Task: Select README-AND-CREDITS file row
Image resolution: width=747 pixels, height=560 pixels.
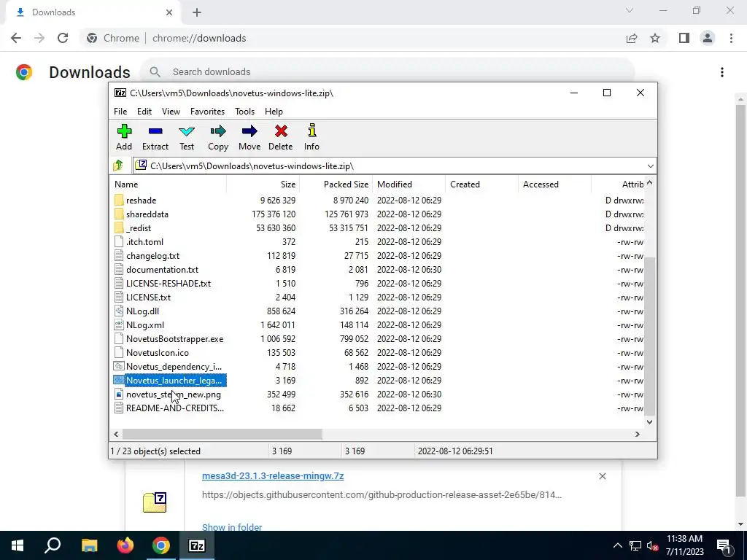Action: click(x=169, y=408)
